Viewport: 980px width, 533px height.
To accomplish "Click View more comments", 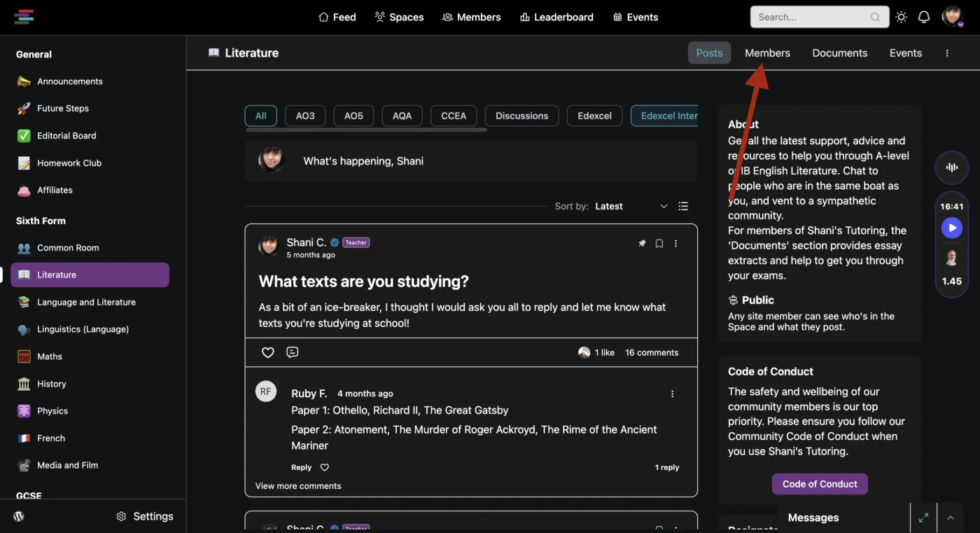I will [298, 486].
